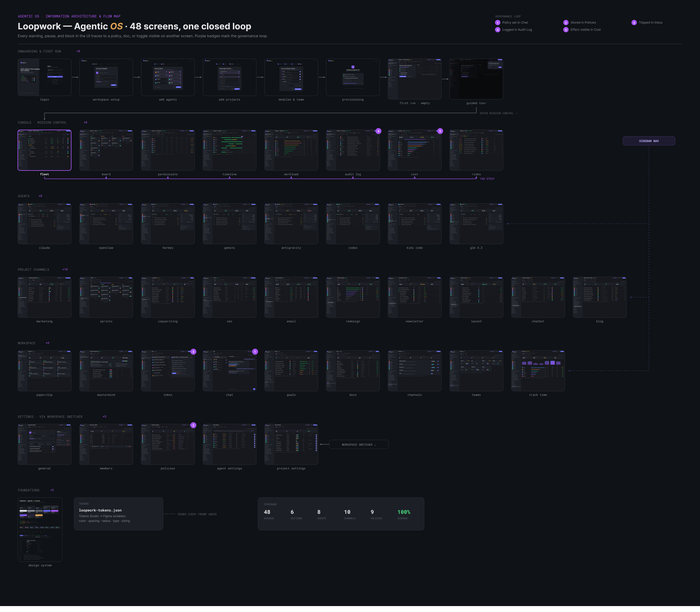This screenshot has width=700, height=612.
Task: Select the hermes agent screen thumbnail
Action: [168, 224]
